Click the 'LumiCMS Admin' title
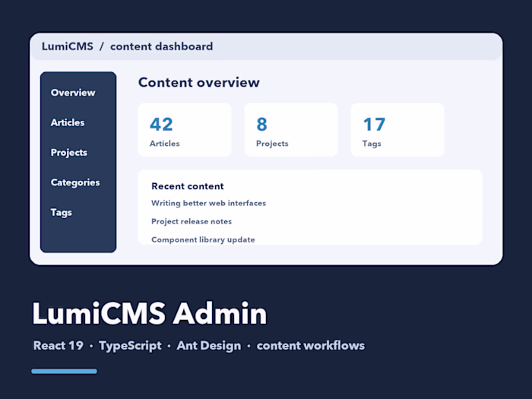The width and height of the screenshot is (532, 399). pos(150,313)
